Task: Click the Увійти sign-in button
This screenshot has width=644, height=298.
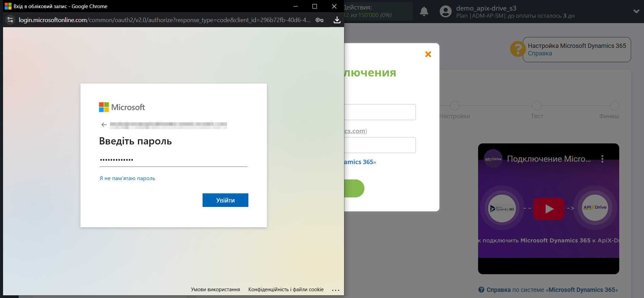Action: (225, 200)
